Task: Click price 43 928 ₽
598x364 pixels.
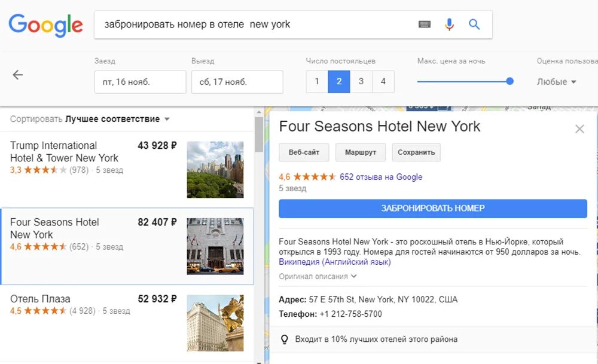Action: pyautogui.click(x=157, y=146)
